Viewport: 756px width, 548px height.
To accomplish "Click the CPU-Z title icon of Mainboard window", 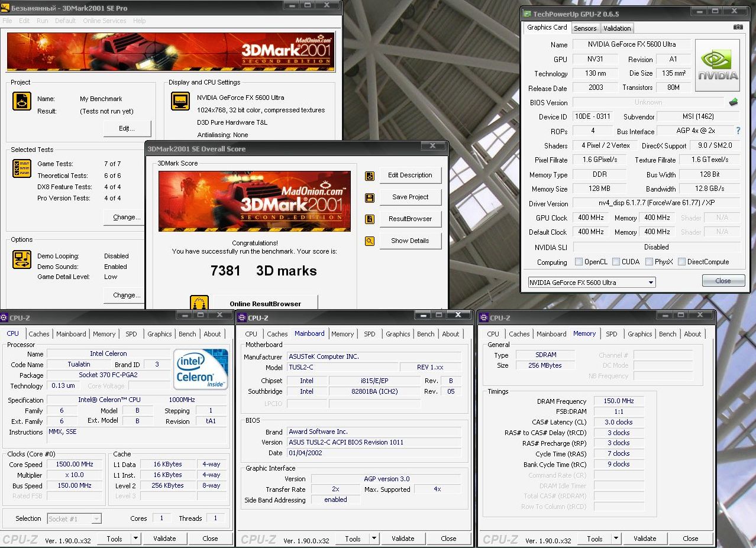I will coord(241,318).
